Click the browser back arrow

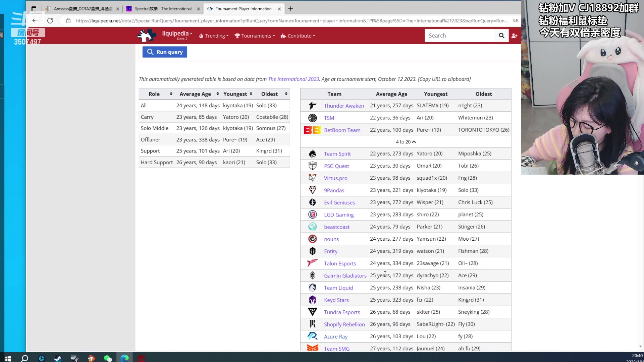tap(35, 20)
